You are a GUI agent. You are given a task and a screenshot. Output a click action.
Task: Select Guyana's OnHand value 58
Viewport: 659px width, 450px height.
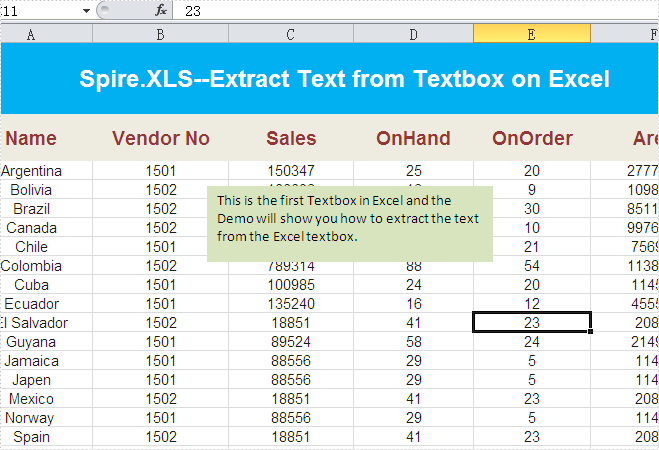click(x=414, y=342)
